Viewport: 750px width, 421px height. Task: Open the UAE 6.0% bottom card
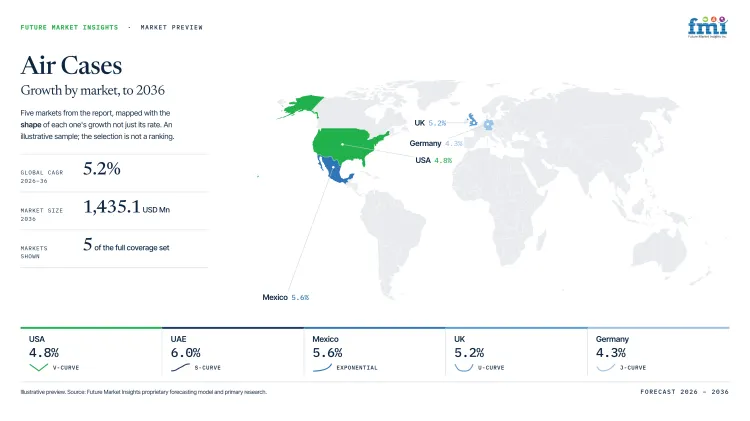[233, 353]
